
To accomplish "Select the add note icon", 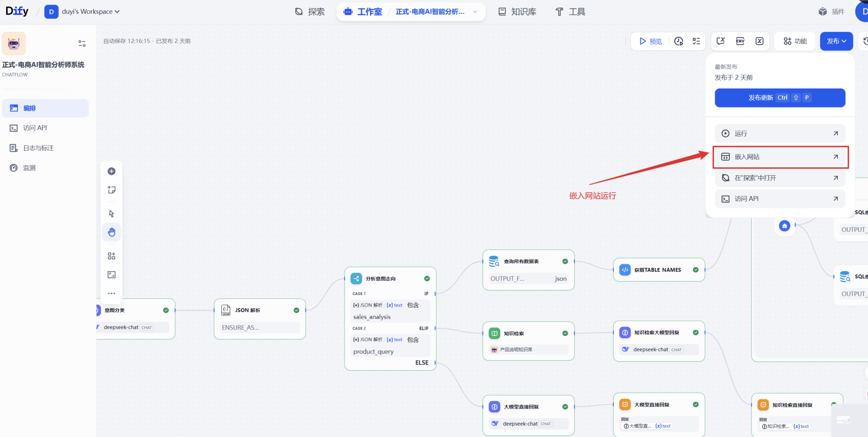I will [112, 190].
